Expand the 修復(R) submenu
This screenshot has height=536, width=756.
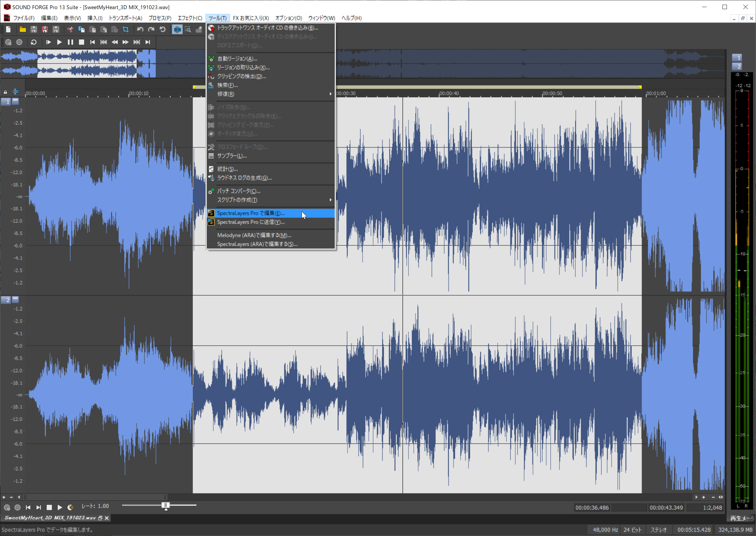point(271,94)
